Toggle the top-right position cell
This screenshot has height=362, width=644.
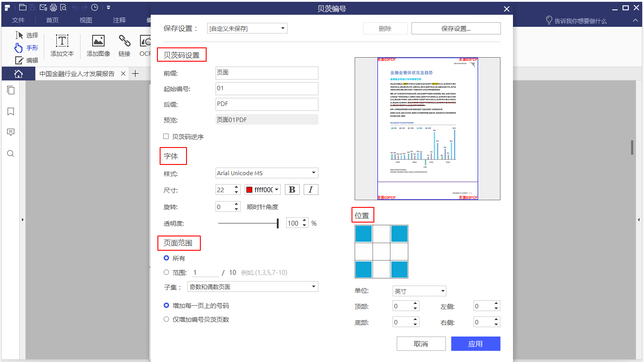pyautogui.click(x=399, y=234)
